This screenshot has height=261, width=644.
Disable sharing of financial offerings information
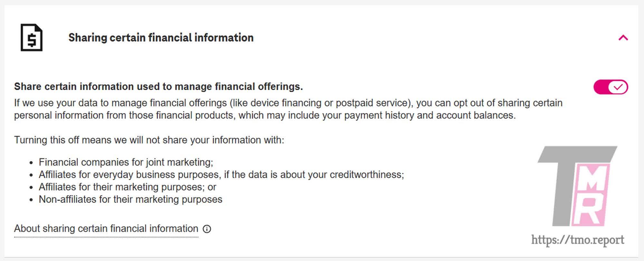(x=611, y=87)
